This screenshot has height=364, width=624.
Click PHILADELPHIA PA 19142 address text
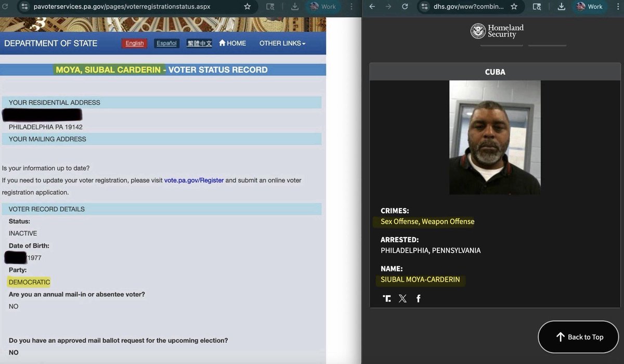[46, 127]
